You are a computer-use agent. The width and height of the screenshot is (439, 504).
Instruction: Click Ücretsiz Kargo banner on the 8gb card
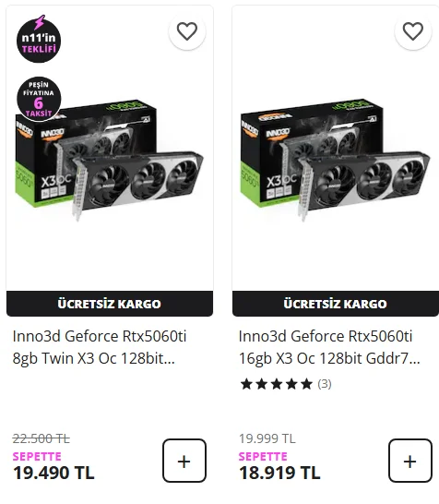click(x=110, y=304)
